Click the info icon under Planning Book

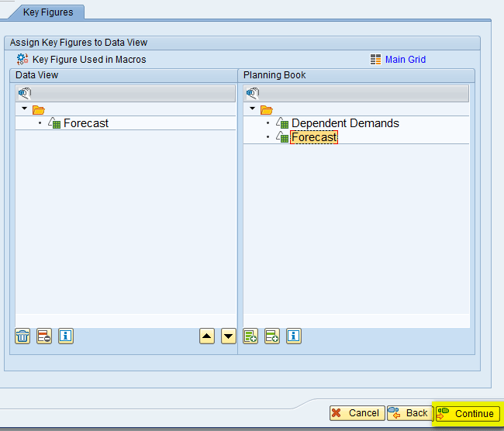(294, 336)
